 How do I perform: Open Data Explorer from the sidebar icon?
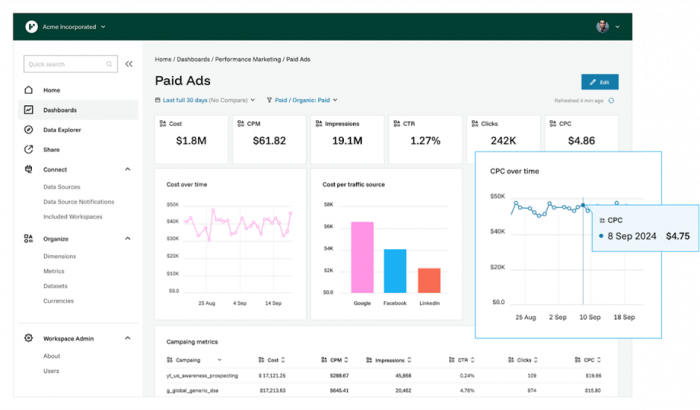pyautogui.click(x=29, y=130)
